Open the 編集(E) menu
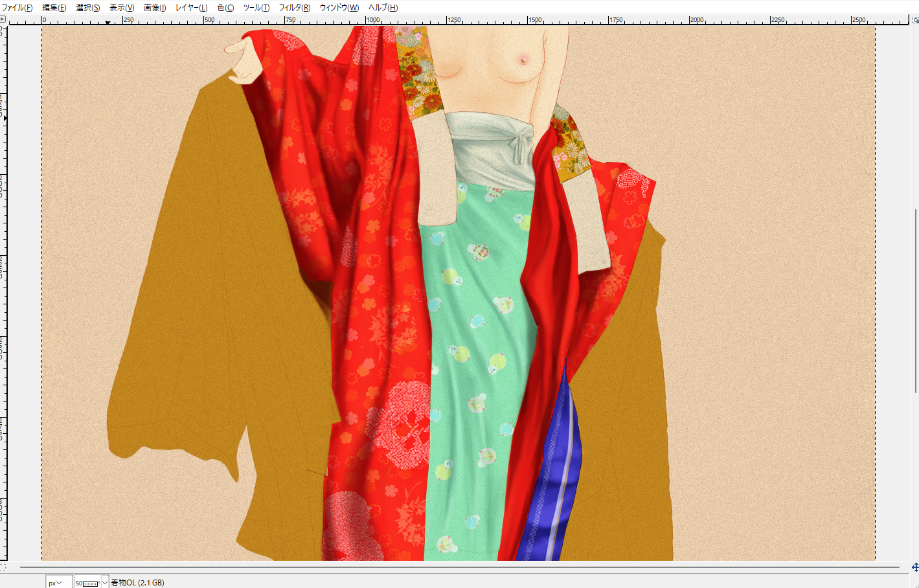Image resolution: width=919 pixels, height=588 pixels. [54, 8]
